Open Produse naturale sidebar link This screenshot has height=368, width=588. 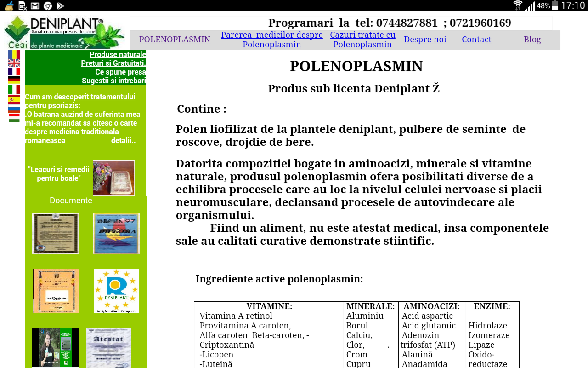click(118, 54)
